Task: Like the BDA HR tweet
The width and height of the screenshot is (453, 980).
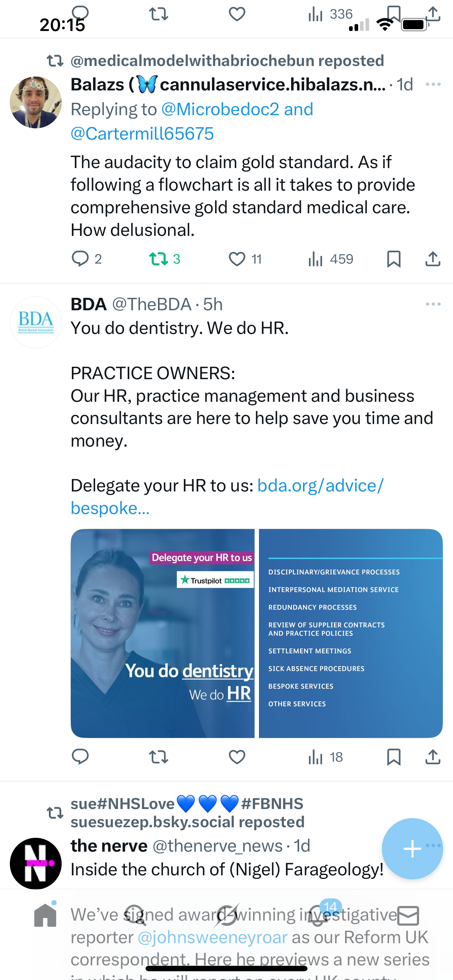Action: tap(237, 757)
